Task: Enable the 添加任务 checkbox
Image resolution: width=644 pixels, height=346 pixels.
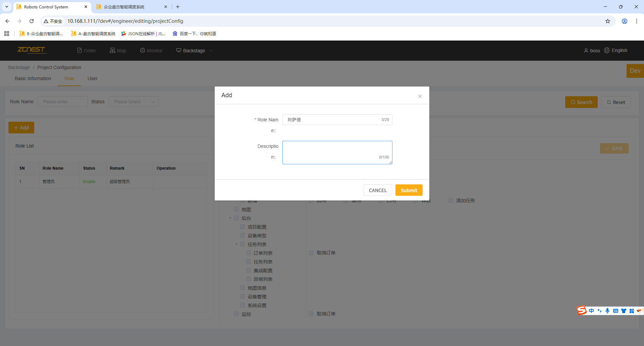Action: pyautogui.click(x=450, y=200)
